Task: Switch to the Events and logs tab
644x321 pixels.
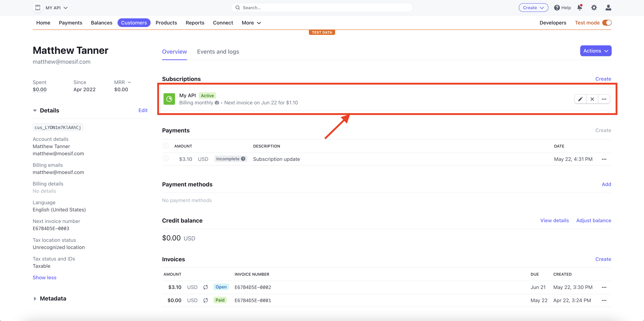Action: tap(218, 52)
